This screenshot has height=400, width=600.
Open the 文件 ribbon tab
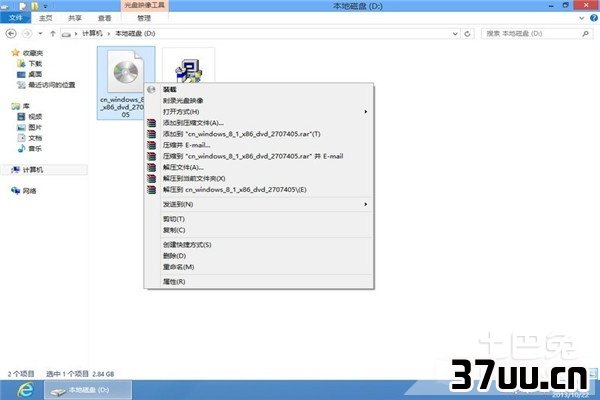[15, 18]
